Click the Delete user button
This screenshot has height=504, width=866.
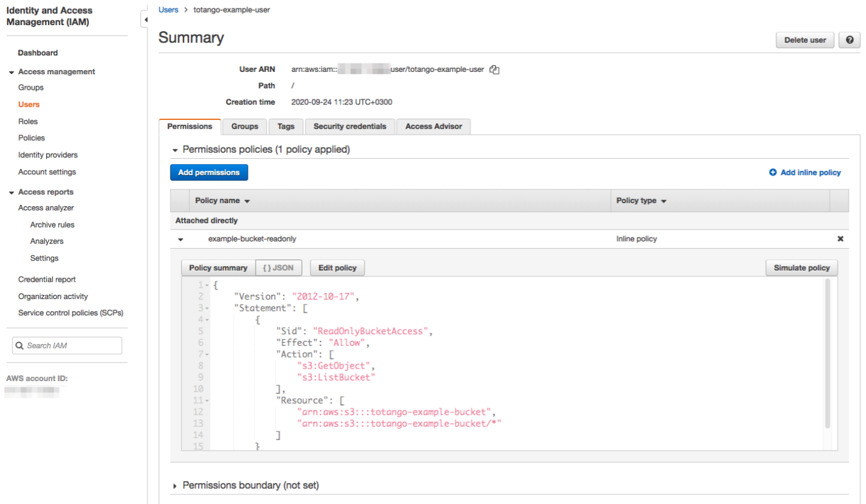[x=804, y=40]
